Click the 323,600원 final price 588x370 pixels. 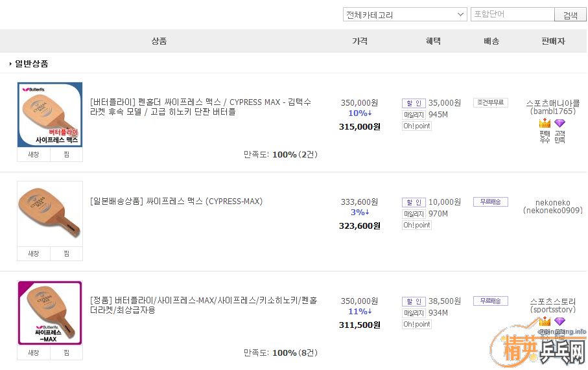tap(360, 225)
